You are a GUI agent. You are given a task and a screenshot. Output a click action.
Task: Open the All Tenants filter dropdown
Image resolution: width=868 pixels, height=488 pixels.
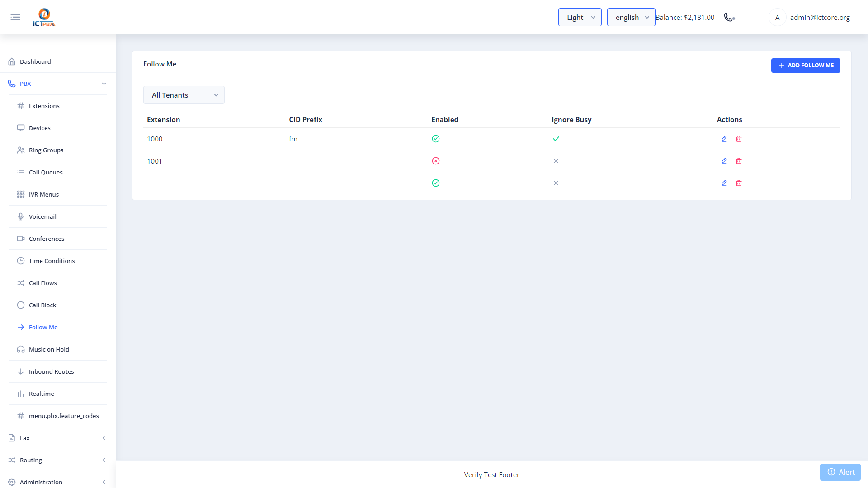click(x=184, y=95)
